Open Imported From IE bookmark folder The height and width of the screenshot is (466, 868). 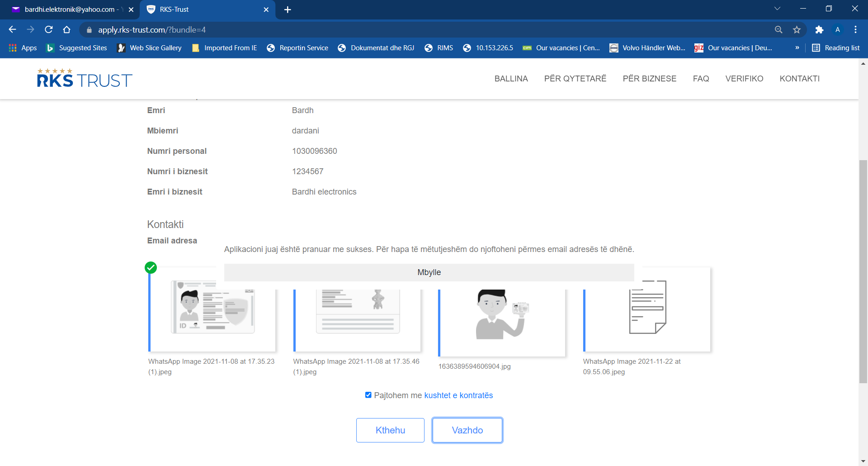click(x=225, y=48)
